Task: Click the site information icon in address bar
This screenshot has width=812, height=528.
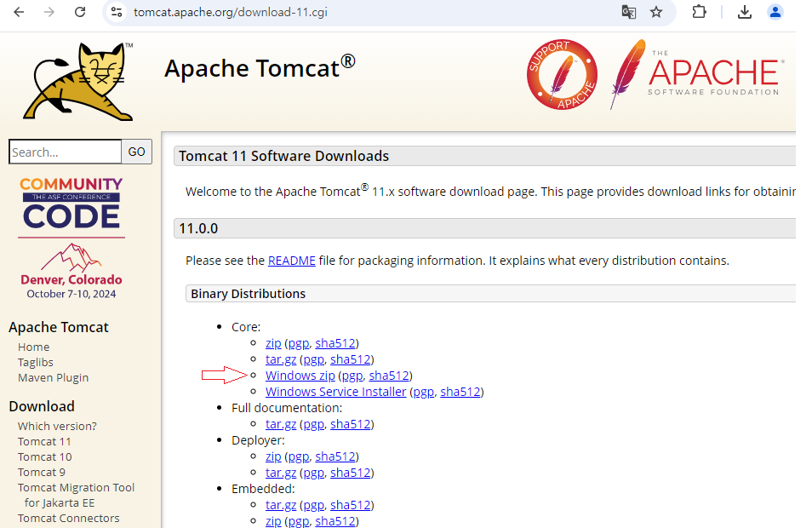Action: [117, 12]
